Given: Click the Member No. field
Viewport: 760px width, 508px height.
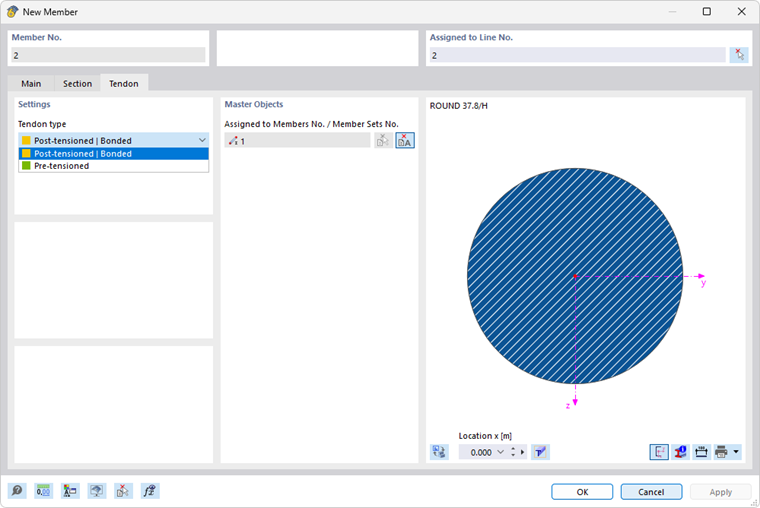Looking at the screenshot, I should click(x=108, y=55).
